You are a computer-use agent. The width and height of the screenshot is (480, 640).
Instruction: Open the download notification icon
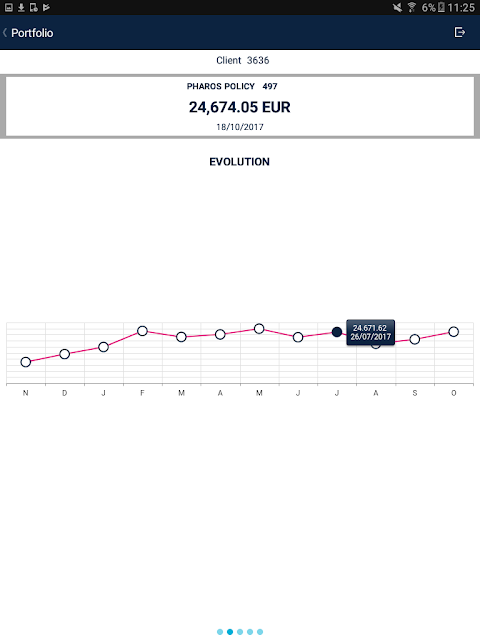[x=21, y=7]
